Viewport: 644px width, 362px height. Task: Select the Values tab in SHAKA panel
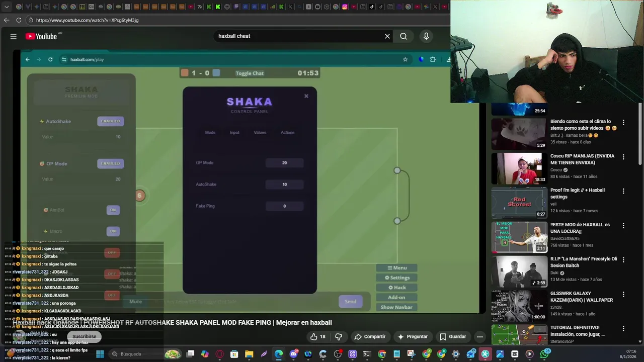260,133
